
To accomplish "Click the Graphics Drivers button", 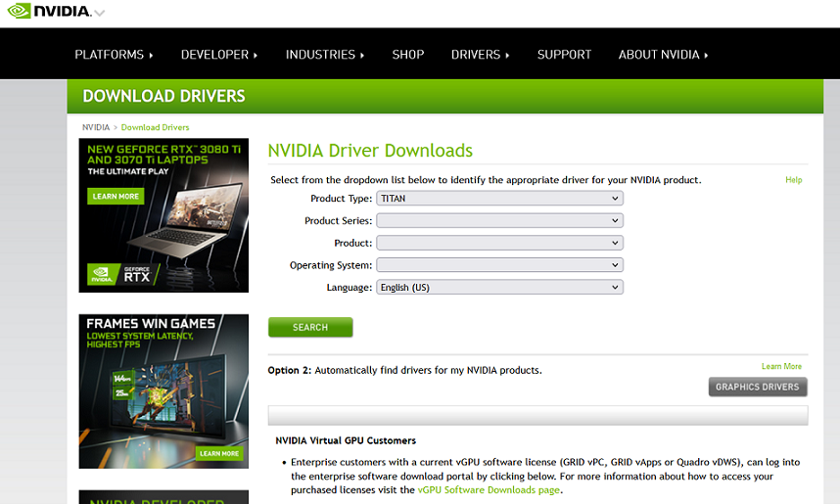I will [758, 387].
